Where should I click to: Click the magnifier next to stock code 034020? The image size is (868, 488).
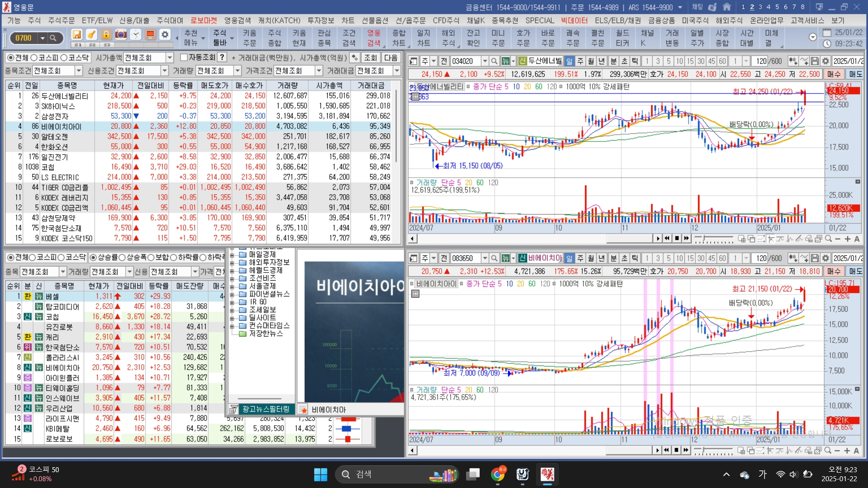[x=494, y=61]
